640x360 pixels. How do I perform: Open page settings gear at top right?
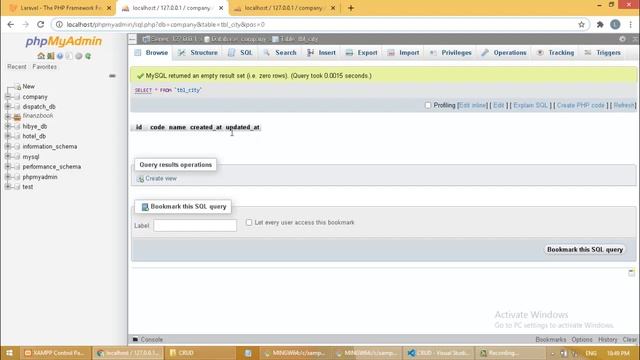point(622,39)
